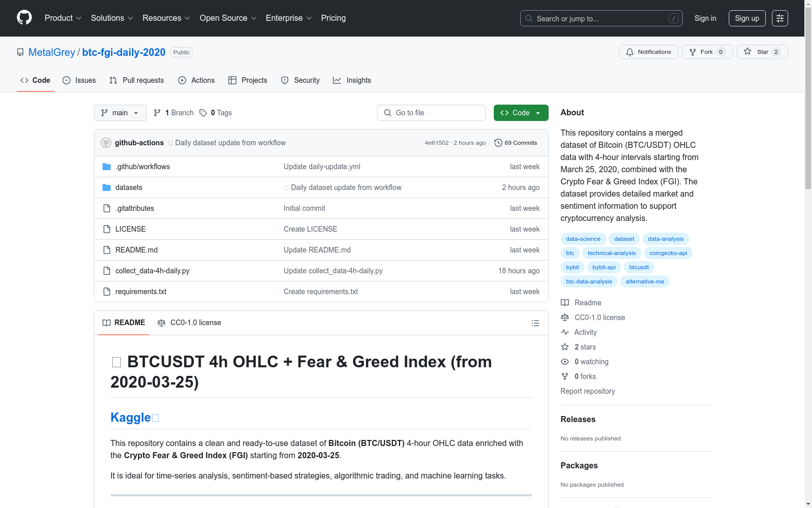This screenshot has width=812, height=508.
Task: Open the Actions tab
Action: coord(196,80)
